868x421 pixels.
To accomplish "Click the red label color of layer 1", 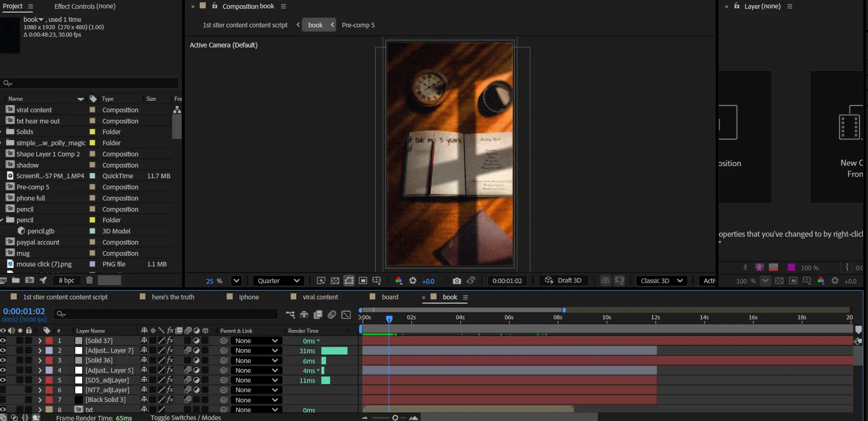I will pyautogui.click(x=49, y=341).
